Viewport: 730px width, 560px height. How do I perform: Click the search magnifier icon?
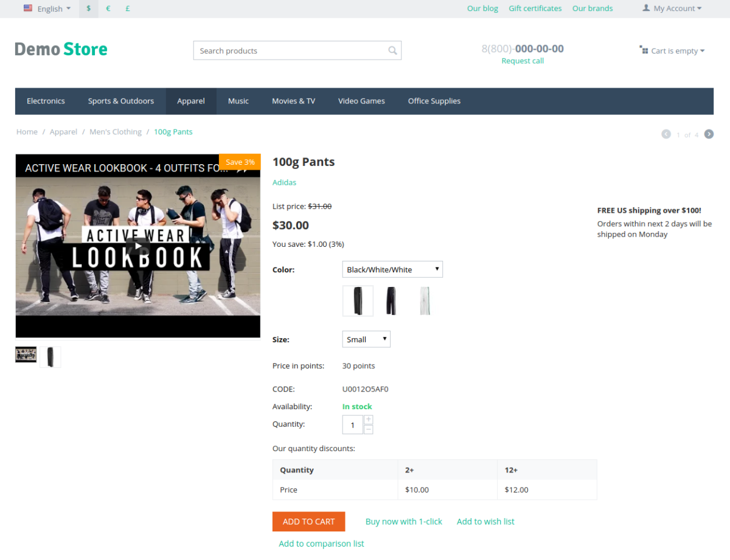click(392, 51)
